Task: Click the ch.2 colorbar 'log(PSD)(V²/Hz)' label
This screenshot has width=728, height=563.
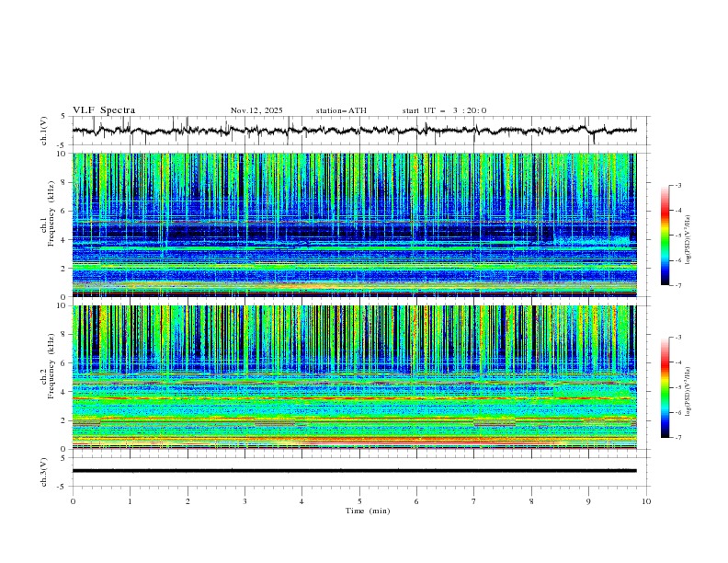Action: [x=688, y=391]
